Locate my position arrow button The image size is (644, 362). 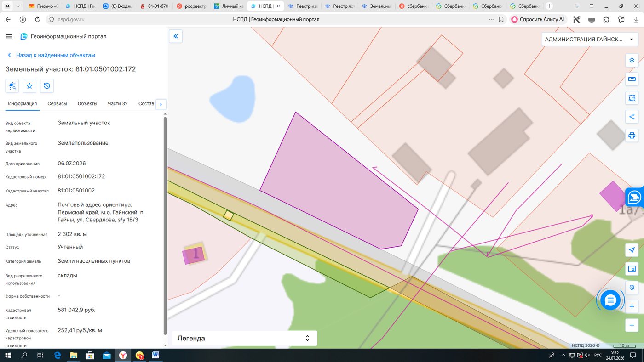click(x=632, y=250)
